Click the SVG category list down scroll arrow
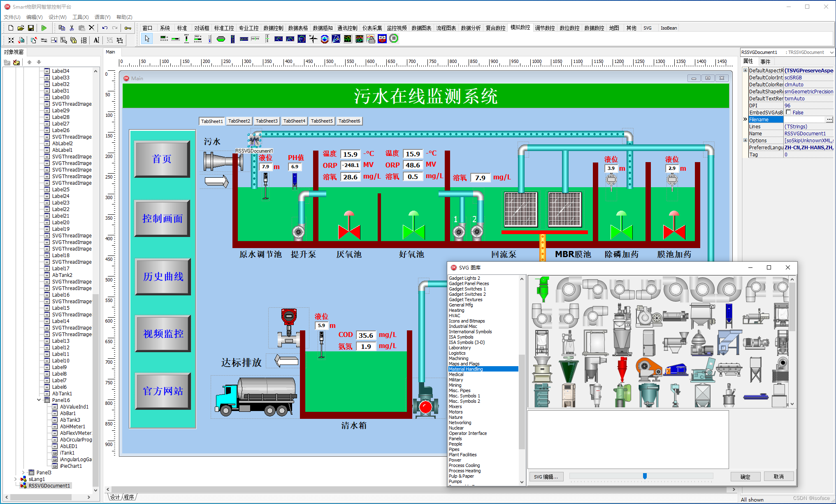The width and height of the screenshot is (836, 504). 522,482
